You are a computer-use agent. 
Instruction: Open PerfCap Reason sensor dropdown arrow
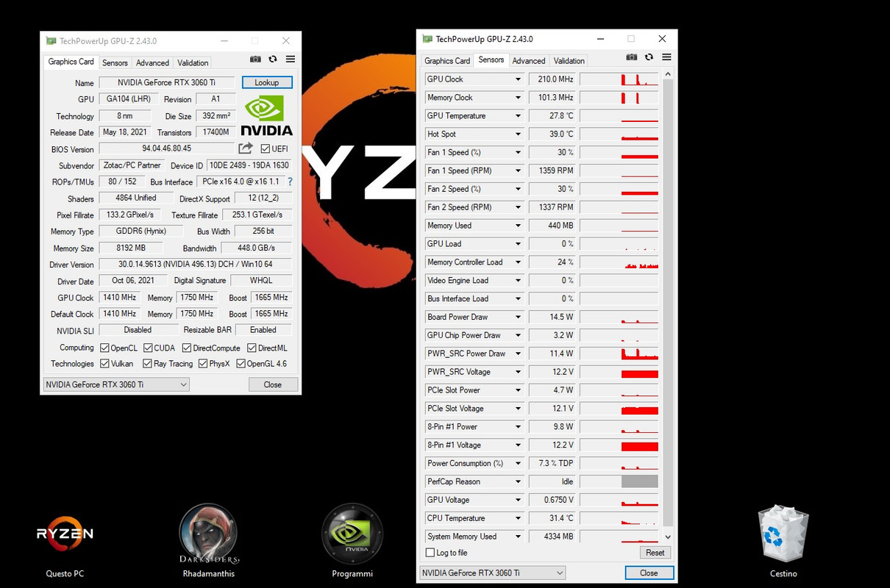coord(518,481)
